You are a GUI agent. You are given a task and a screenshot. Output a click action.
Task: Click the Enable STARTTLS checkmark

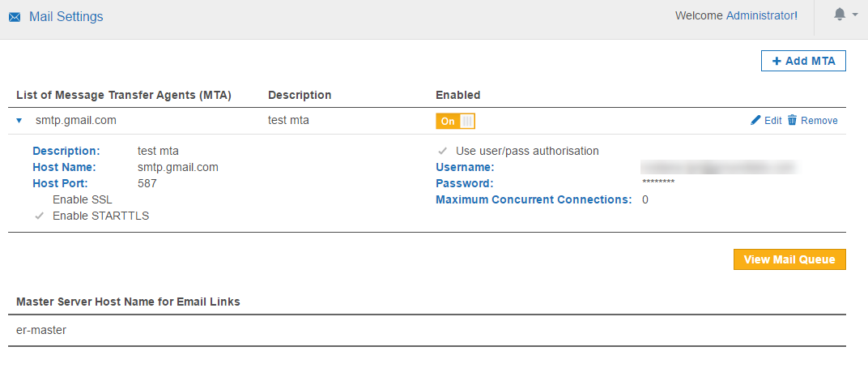click(39, 216)
